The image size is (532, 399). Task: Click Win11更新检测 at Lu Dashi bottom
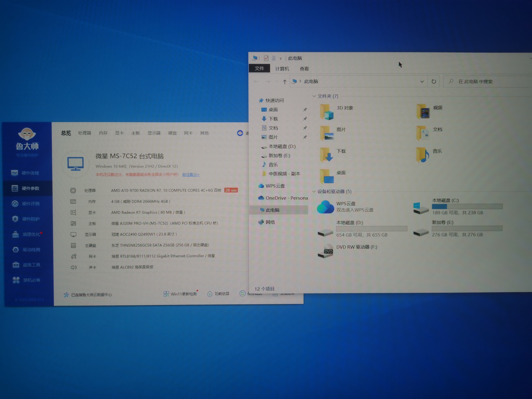click(x=180, y=294)
